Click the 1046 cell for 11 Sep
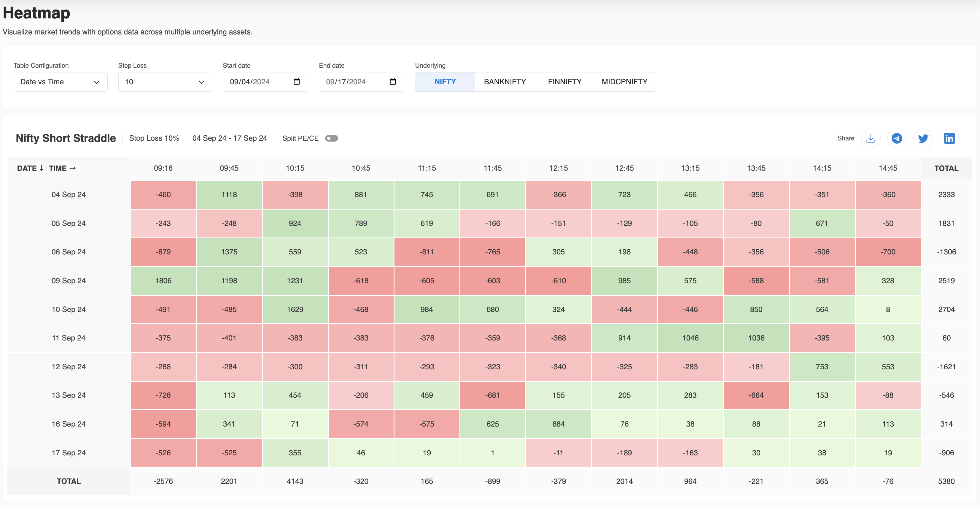The width and height of the screenshot is (980, 507). coord(690,338)
